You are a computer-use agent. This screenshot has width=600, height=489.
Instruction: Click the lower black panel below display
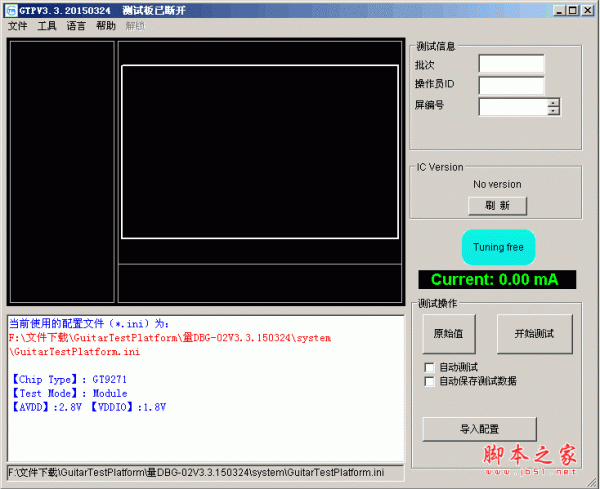(x=260, y=284)
